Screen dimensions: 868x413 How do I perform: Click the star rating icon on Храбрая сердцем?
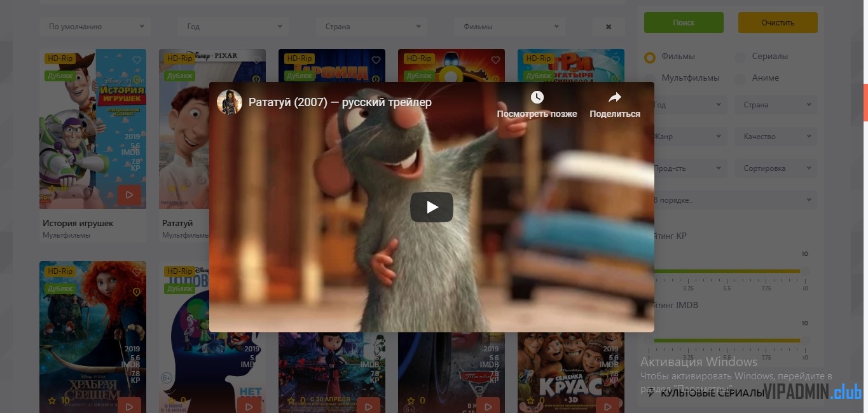52,401
